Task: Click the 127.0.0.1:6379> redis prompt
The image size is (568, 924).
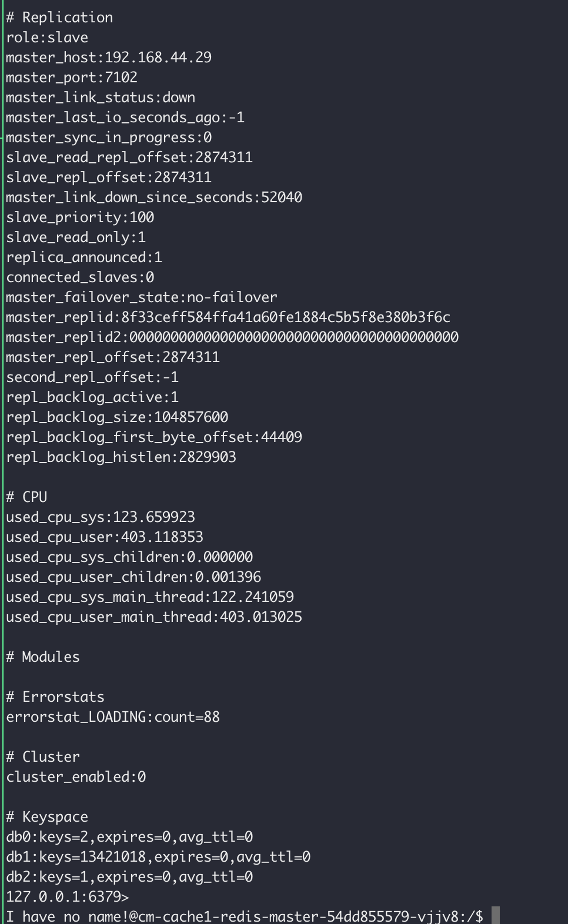Action: pyautogui.click(x=68, y=897)
